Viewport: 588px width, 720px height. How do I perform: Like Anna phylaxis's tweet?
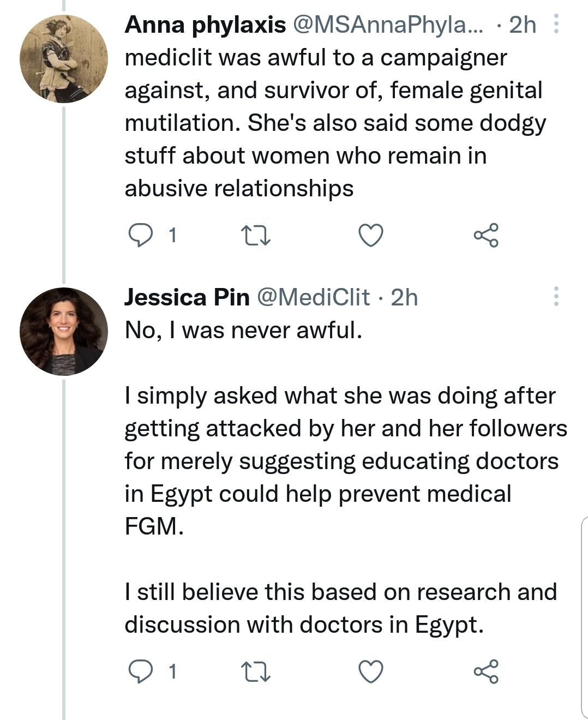371,236
